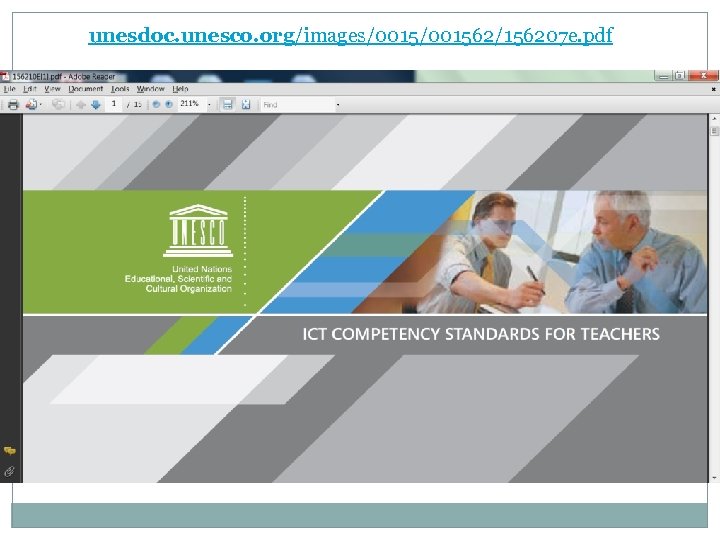Close the document with the small black x
Viewport: 720px width, 540px height.
click(x=714, y=89)
